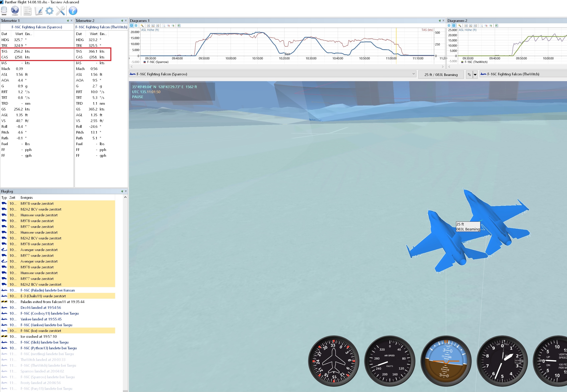This screenshot has width=567, height=392.
Task: Click the wand icon in Diagramm 1 toolbar
Action: pyautogui.click(x=142, y=26)
